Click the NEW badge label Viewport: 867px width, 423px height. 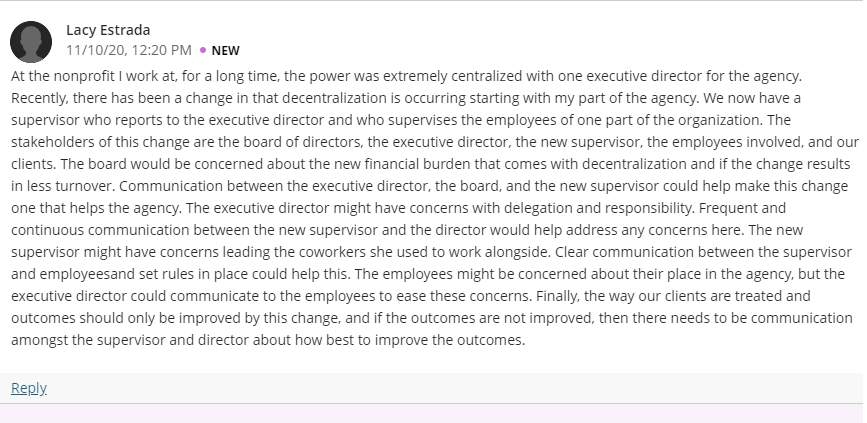tap(226, 50)
